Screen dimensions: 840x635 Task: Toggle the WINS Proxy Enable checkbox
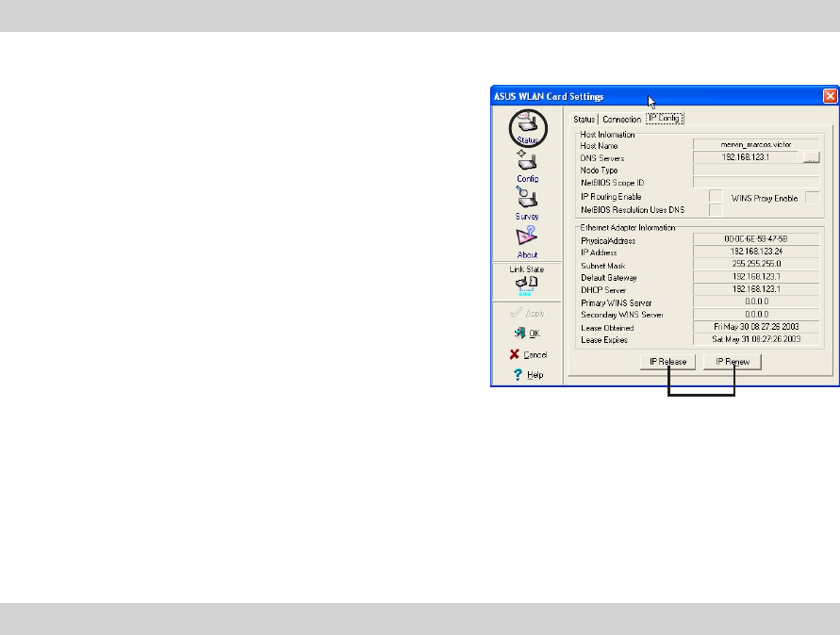click(x=812, y=198)
